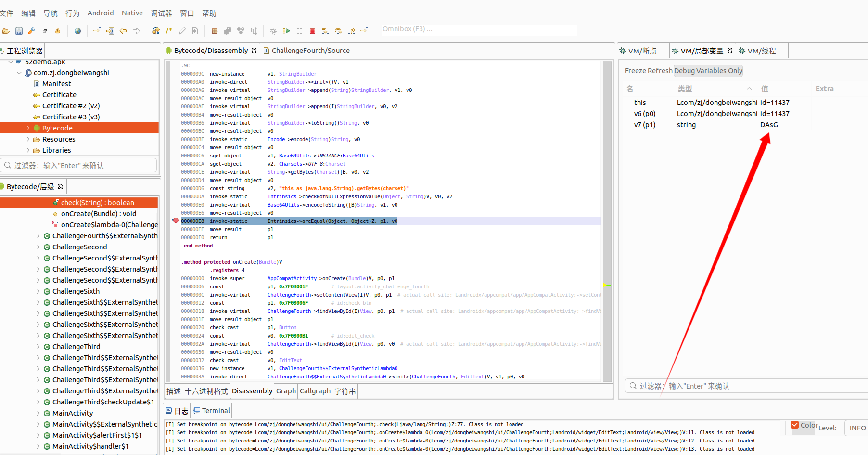Screen dimensions: 868x455
Task: Toggle the Color checkbox in log panel
Action: click(795, 425)
